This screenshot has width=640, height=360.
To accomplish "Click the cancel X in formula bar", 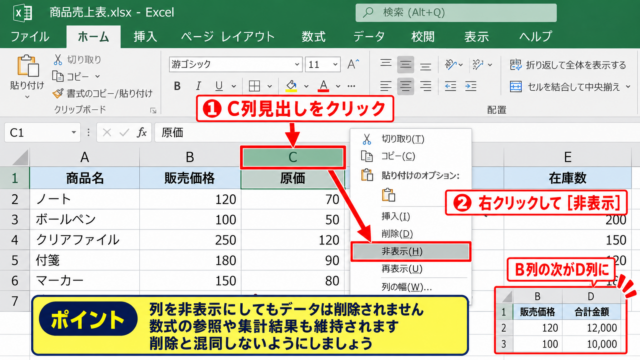I will (x=107, y=133).
